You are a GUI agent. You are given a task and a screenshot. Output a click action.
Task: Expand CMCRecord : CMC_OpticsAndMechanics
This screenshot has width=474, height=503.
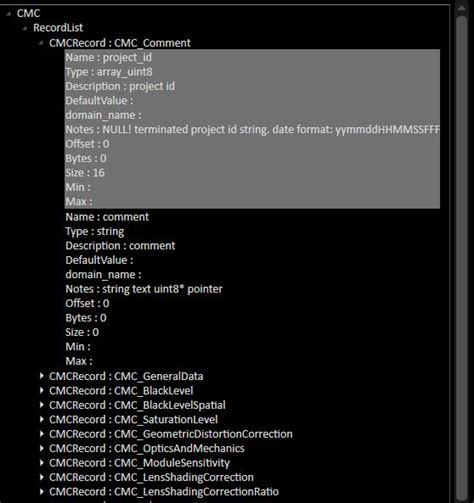coord(41,448)
